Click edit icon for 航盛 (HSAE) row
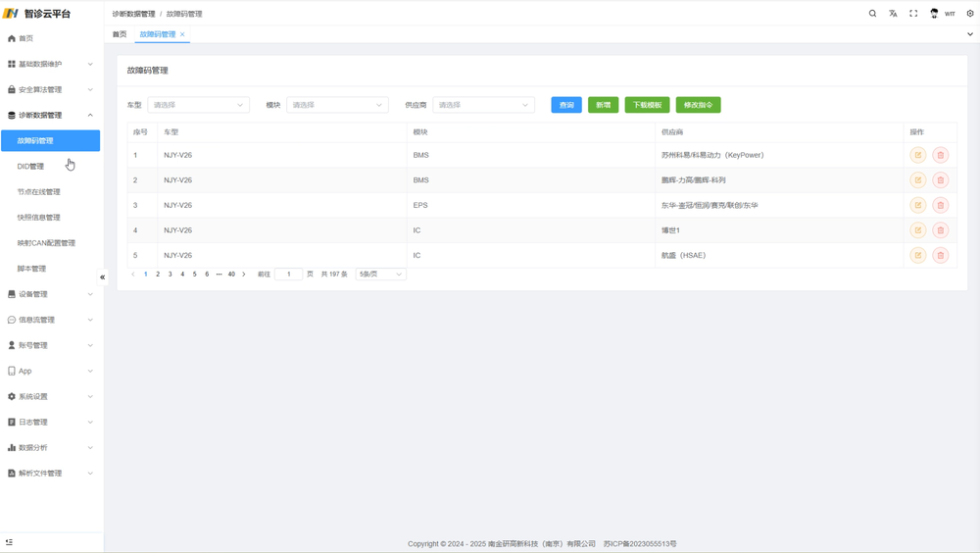The image size is (980, 553). pyautogui.click(x=918, y=255)
